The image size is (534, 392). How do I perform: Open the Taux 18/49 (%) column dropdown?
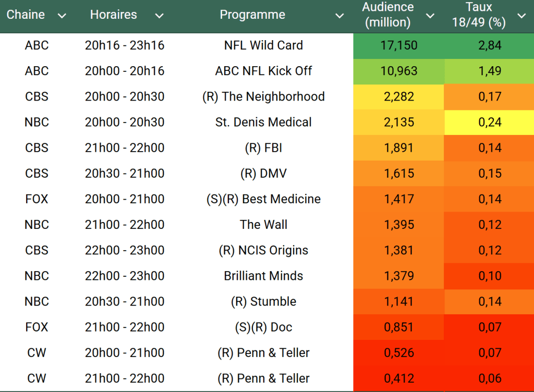click(521, 16)
